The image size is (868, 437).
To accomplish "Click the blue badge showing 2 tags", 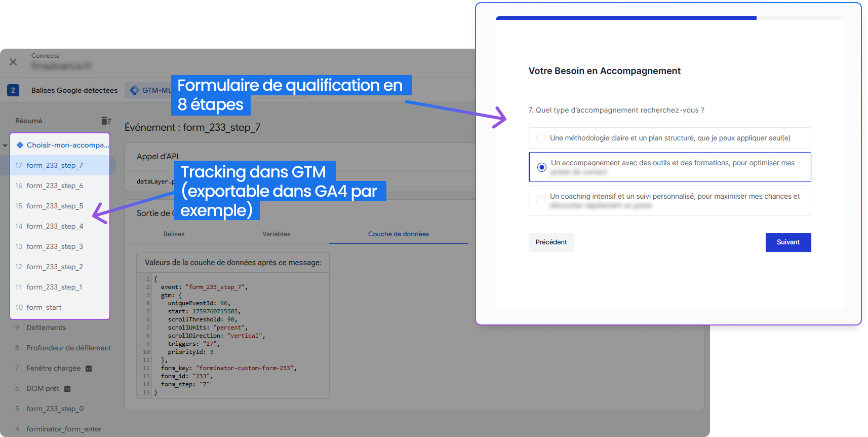I will pos(13,90).
